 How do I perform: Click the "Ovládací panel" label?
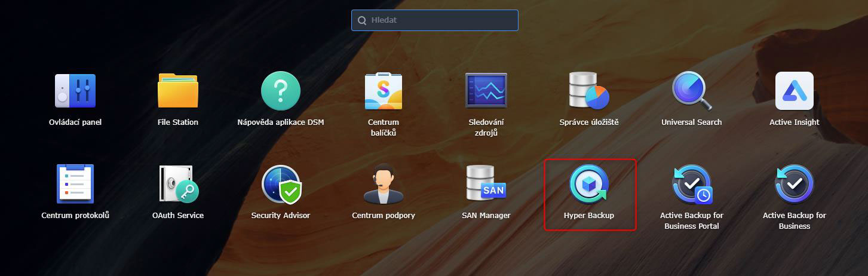[x=75, y=122]
